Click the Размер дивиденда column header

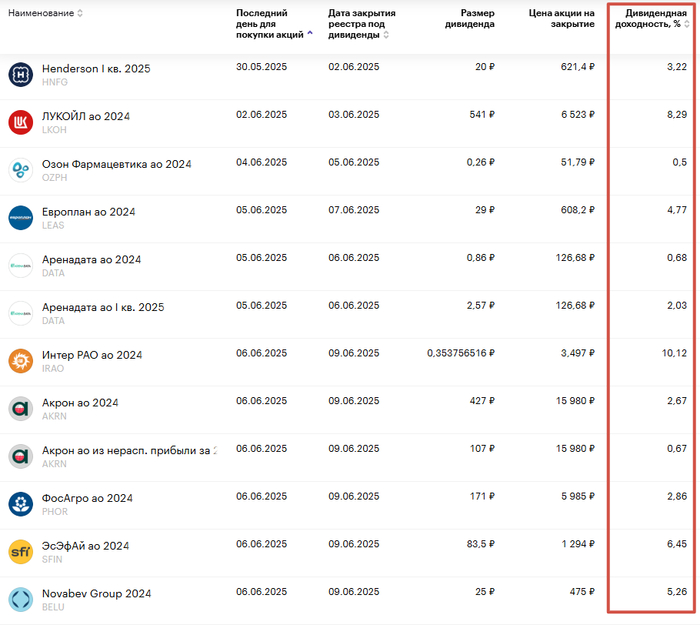[x=469, y=19]
